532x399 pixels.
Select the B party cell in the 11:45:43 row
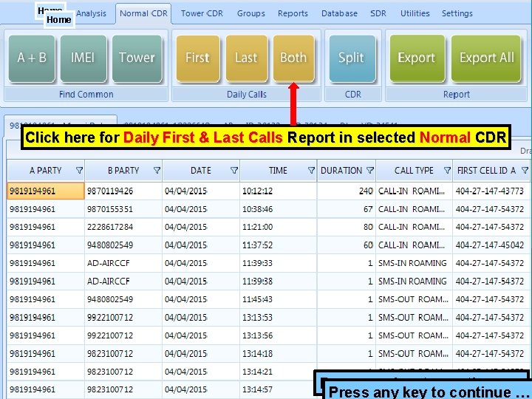[123, 299]
